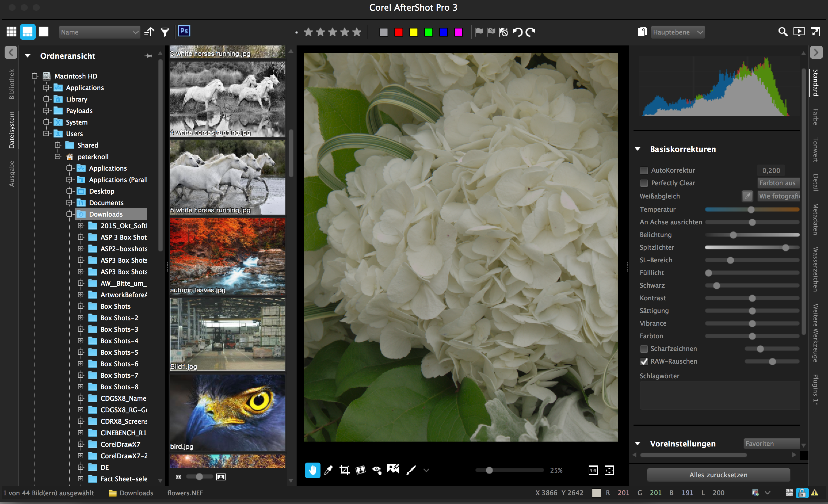The height and width of the screenshot is (504, 828).
Task: Select the Crop tool
Action: click(x=344, y=470)
